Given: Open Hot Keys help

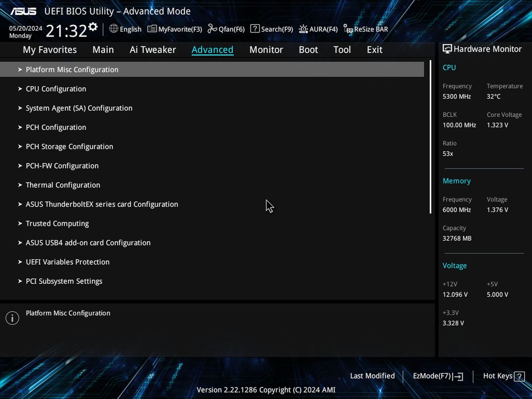Looking at the screenshot, I should 504,376.
